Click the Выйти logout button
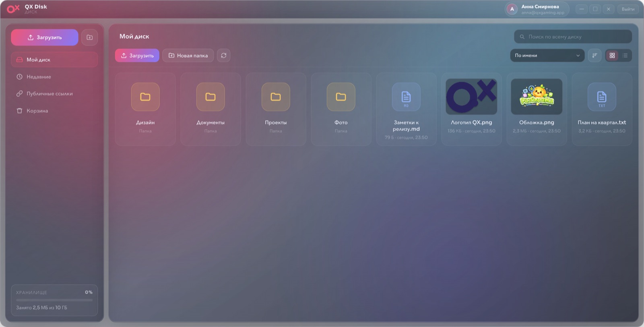This screenshot has height=327, width=644. [628, 9]
